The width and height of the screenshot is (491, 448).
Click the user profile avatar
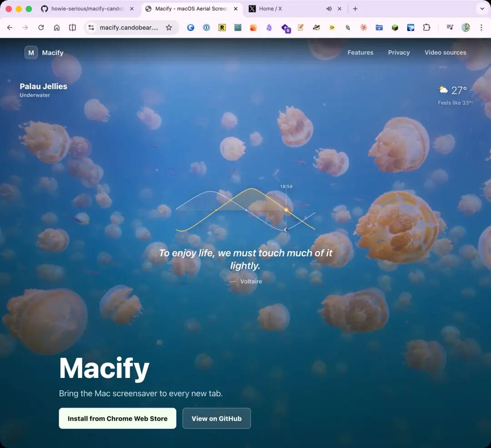[466, 28]
